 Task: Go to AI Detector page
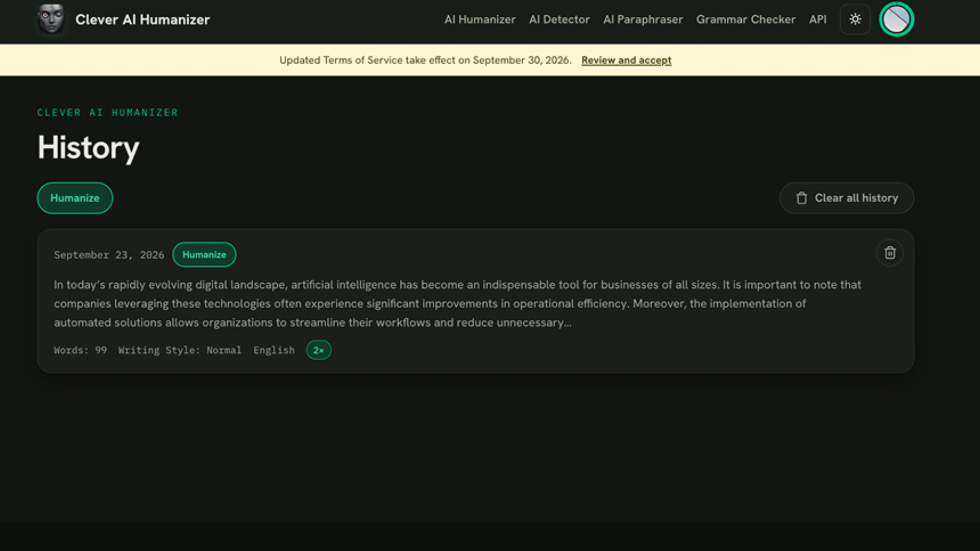[559, 19]
